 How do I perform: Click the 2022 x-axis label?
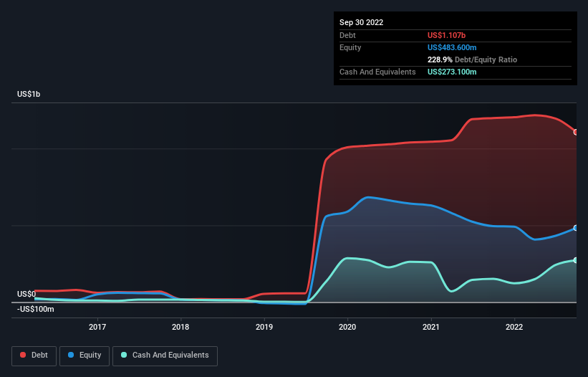[x=514, y=327]
